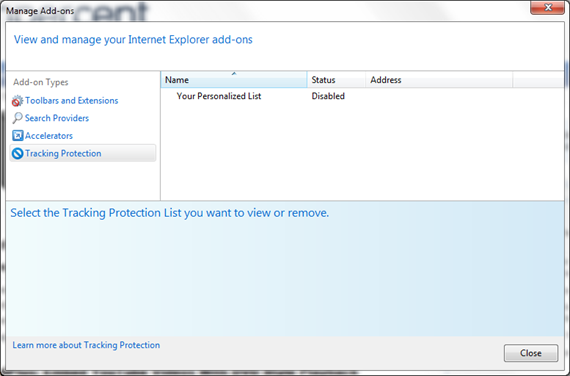The width and height of the screenshot is (570, 376).
Task: Sort list by Name column header
Action: (x=234, y=80)
